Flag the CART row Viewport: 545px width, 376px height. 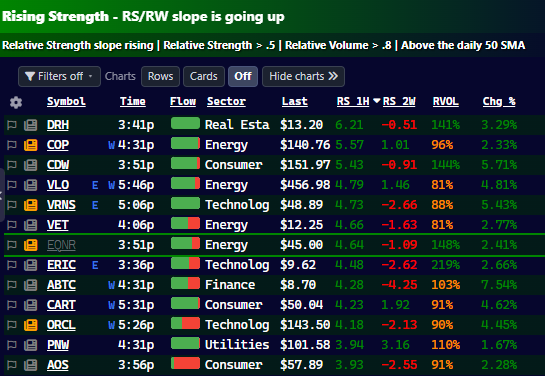pos(12,305)
